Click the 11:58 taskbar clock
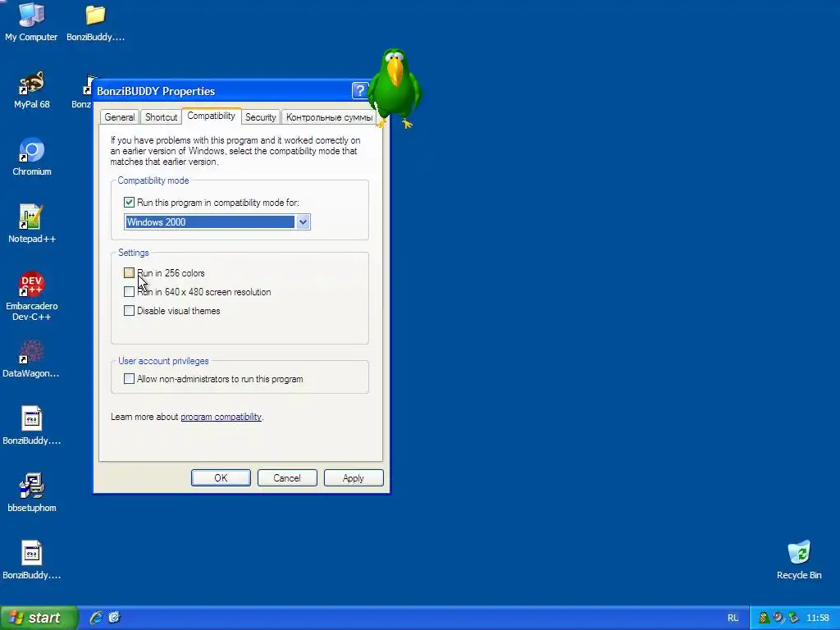 pos(818,618)
